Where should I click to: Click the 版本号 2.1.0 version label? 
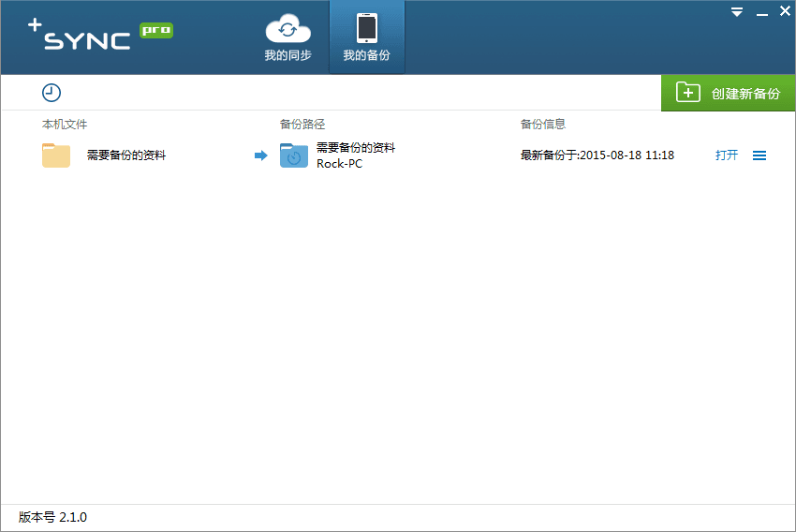(53, 517)
